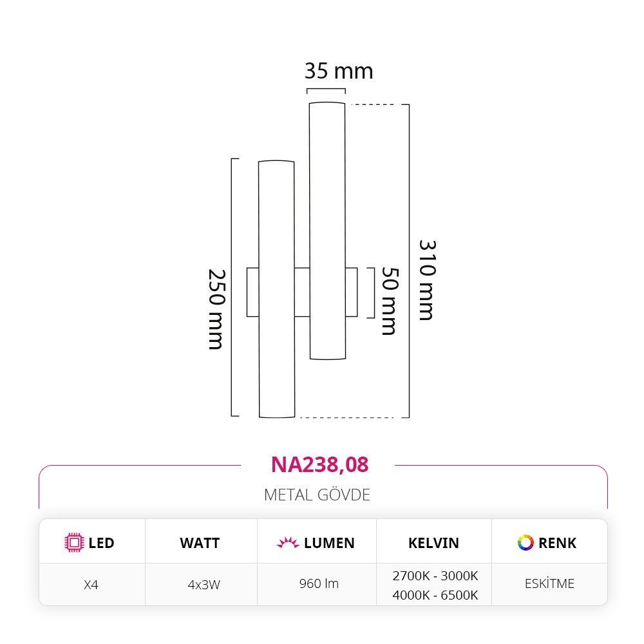The height and width of the screenshot is (644, 644).
Task: Click the 4000K - 6500K value
Action: (x=435, y=595)
